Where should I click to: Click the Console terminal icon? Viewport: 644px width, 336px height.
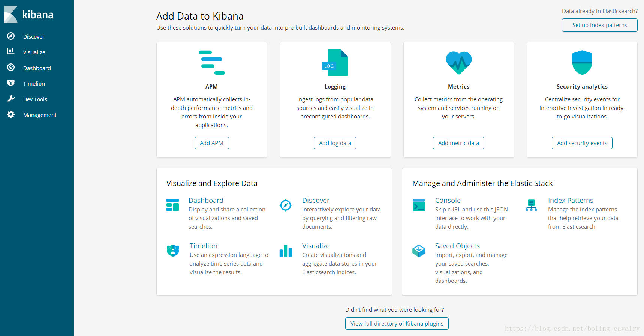[x=419, y=205]
